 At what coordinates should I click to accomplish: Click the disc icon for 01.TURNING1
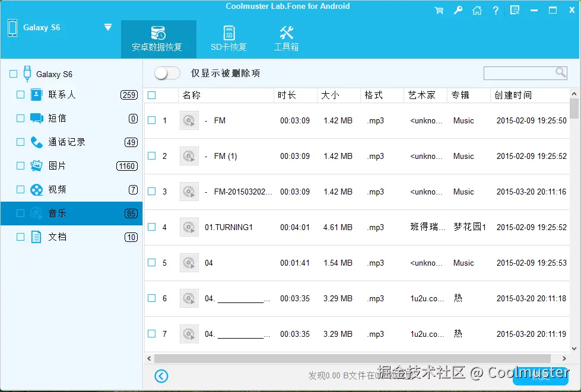(x=189, y=227)
